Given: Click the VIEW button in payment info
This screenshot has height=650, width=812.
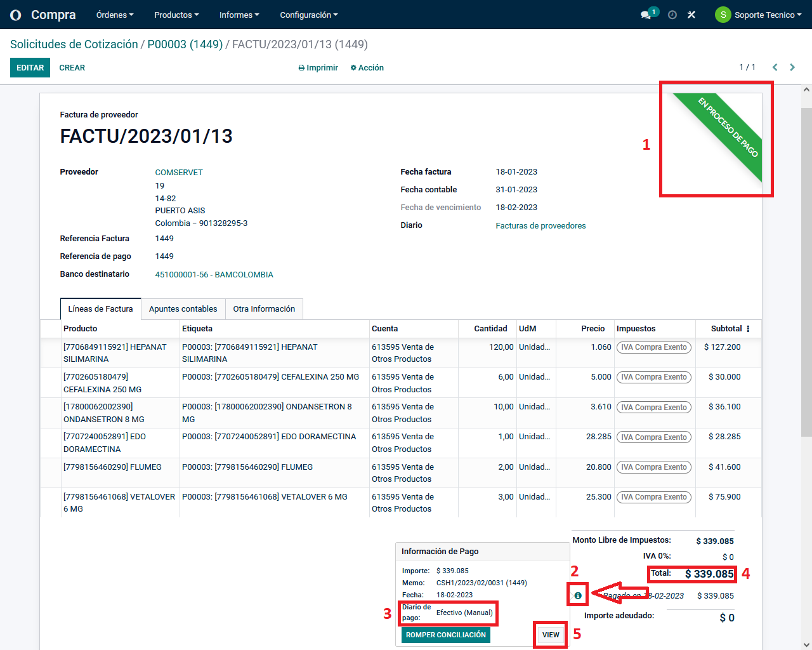Looking at the screenshot, I should coord(551,635).
